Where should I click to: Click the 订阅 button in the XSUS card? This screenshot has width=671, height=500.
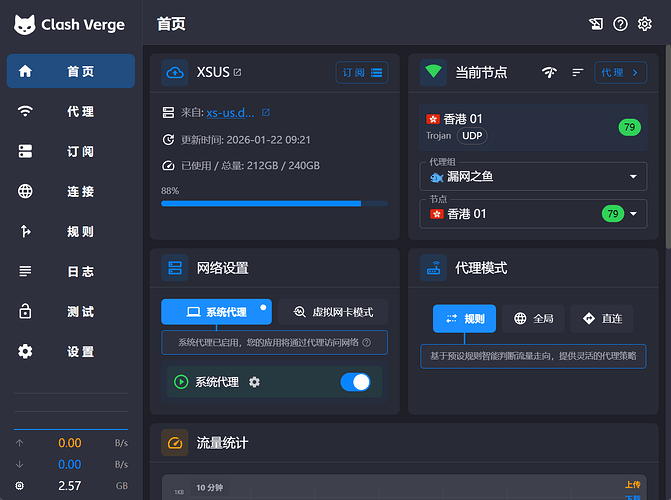click(362, 72)
